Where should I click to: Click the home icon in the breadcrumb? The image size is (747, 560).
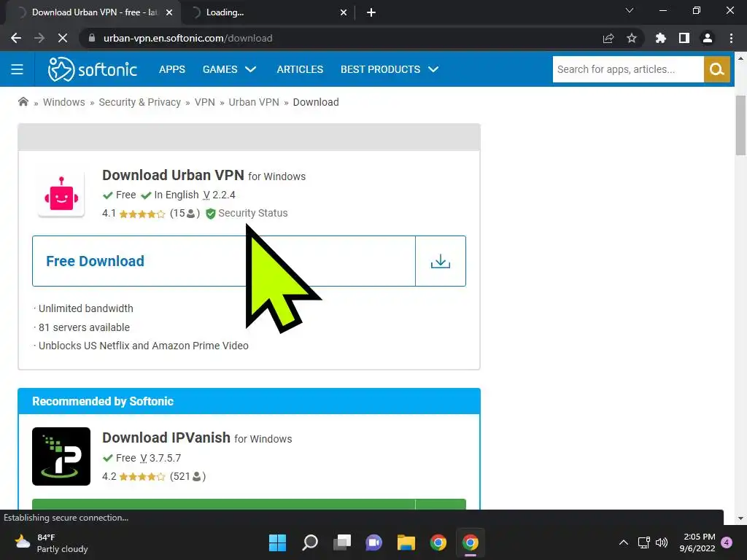click(x=23, y=102)
